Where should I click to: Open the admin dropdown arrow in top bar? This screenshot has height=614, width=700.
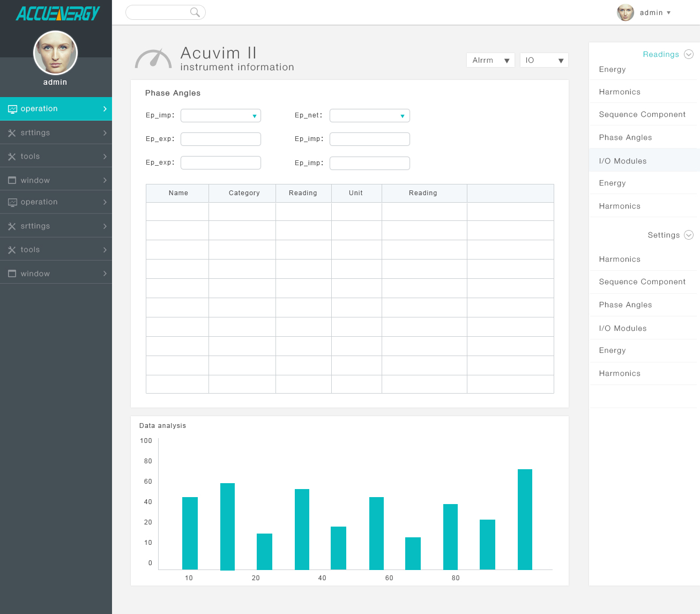coord(668,12)
